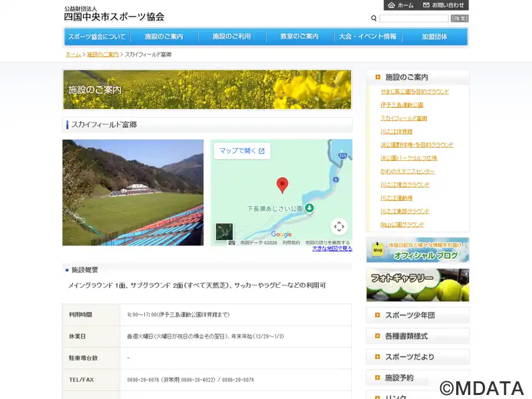Open スポーツ協会について menu
The height and width of the screenshot is (399, 532).
(97, 37)
